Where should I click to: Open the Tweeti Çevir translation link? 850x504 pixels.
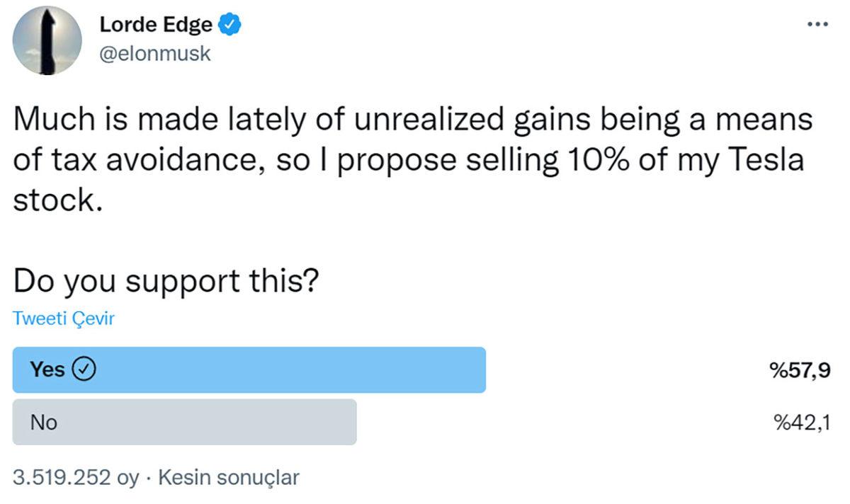(x=62, y=318)
